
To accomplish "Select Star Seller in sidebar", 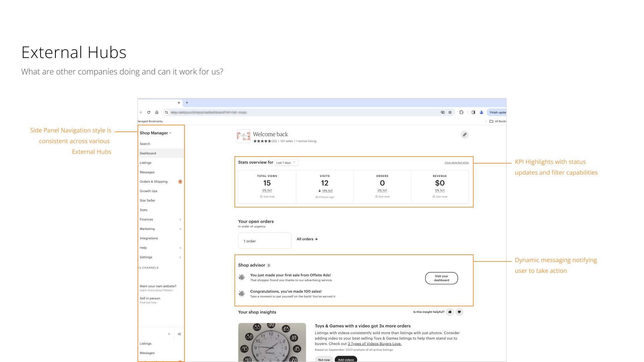I will click(148, 200).
